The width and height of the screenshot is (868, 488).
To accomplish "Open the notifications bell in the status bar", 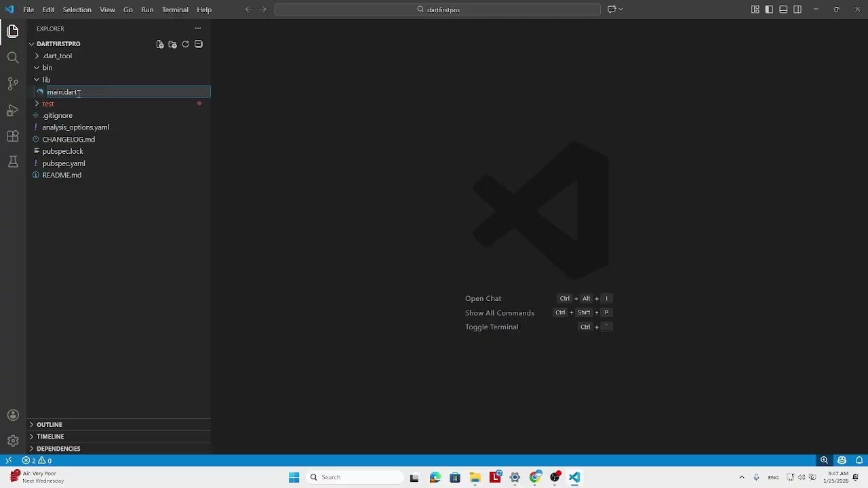I will tap(859, 461).
